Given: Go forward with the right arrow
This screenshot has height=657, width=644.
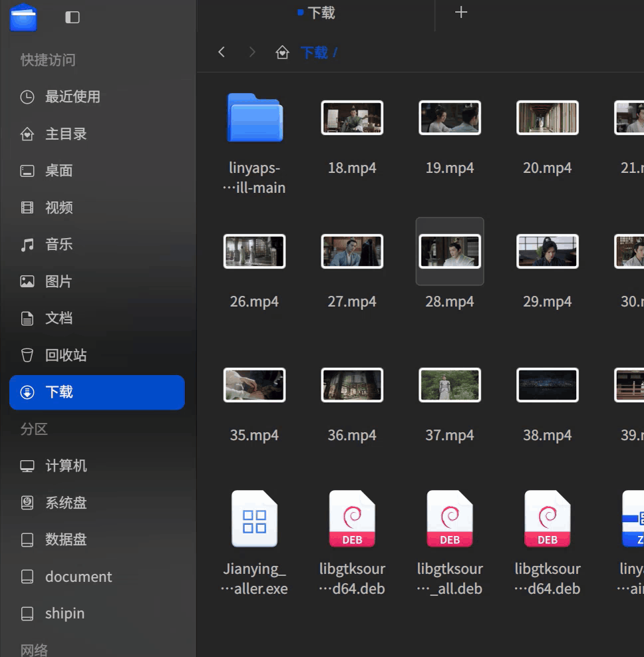Looking at the screenshot, I should [x=252, y=52].
